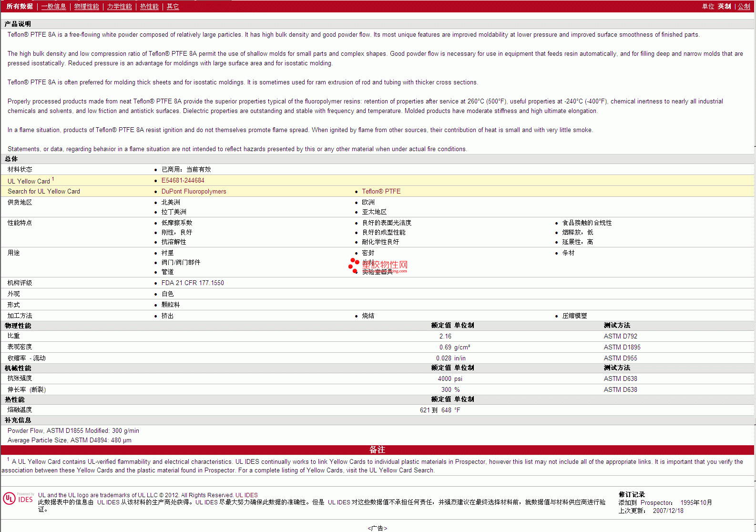Click the 'Search for UL Yellow Card' label
Screen dimensions: 756x532
pos(44,192)
